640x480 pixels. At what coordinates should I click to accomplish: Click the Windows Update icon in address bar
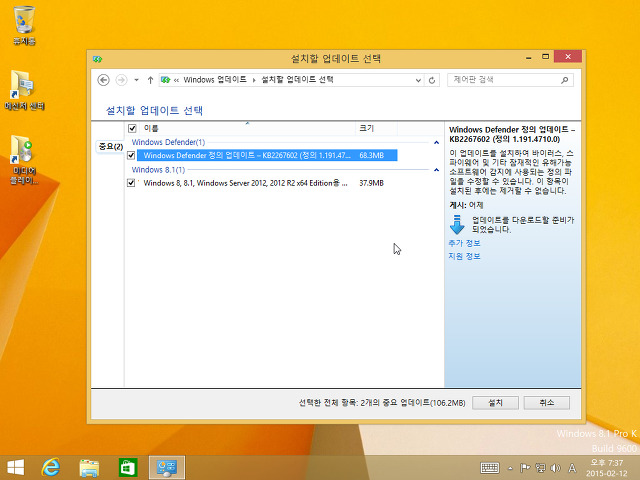165,80
